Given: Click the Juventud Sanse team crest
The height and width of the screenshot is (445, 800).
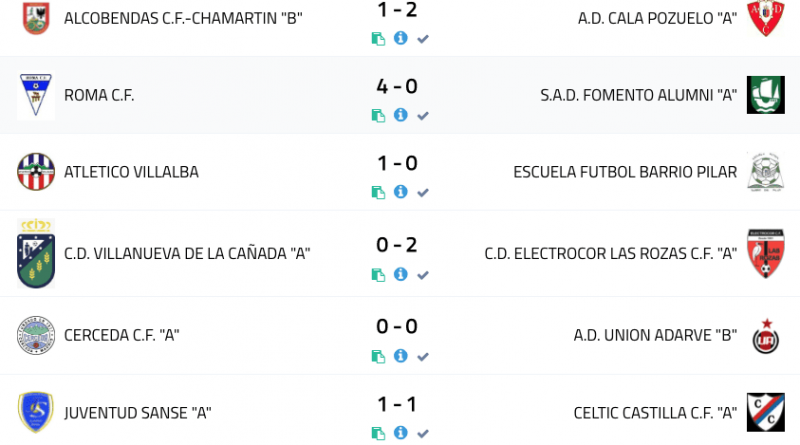Looking at the screenshot, I should click(x=36, y=412).
